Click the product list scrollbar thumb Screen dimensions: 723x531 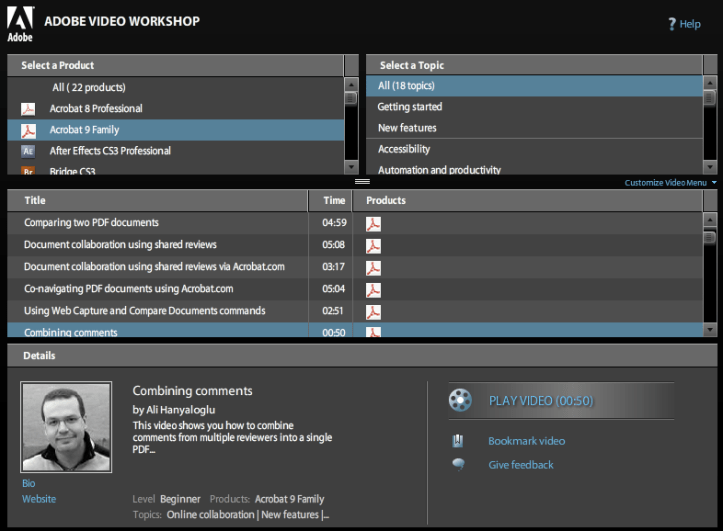(351, 98)
